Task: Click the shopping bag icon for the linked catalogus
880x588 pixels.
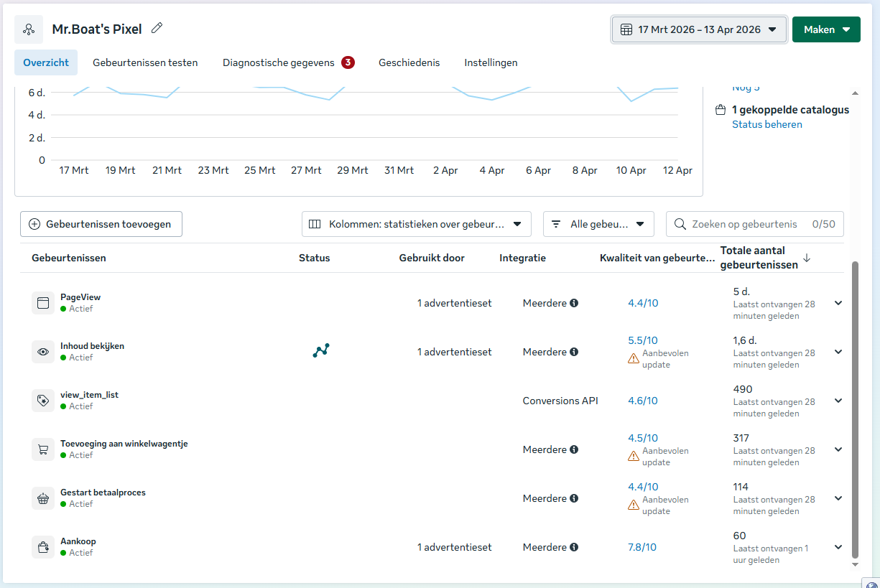Action: tap(721, 110)
